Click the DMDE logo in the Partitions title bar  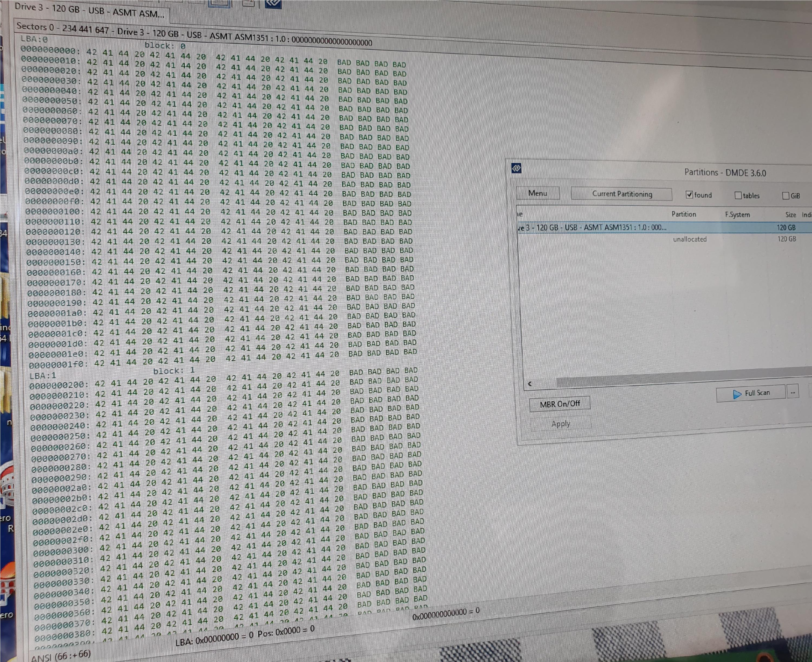516,168
